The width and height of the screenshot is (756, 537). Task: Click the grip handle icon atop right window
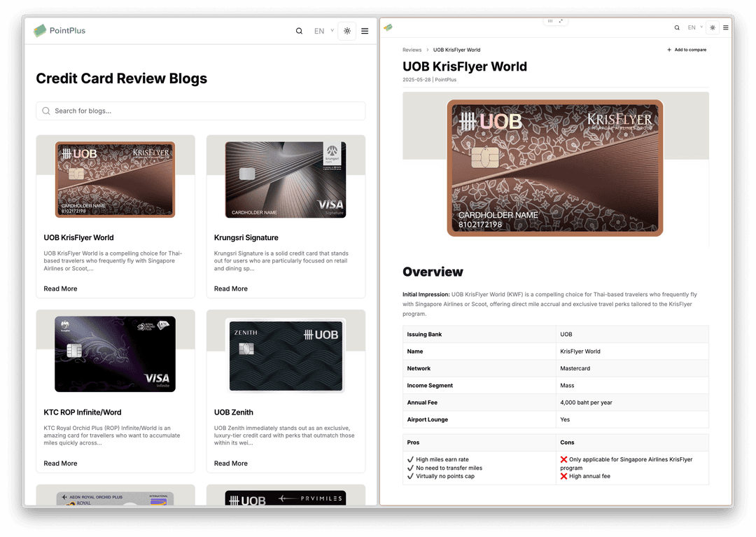550,21
